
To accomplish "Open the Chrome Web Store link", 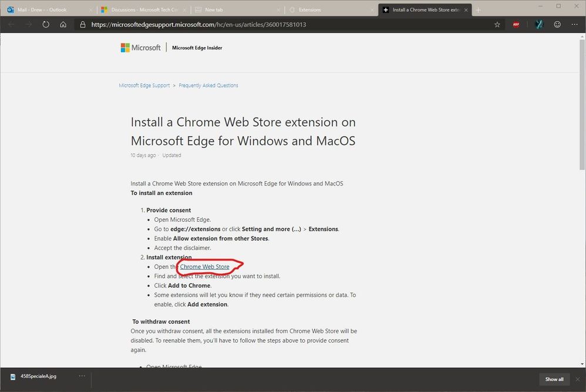I will click(204, 267).
